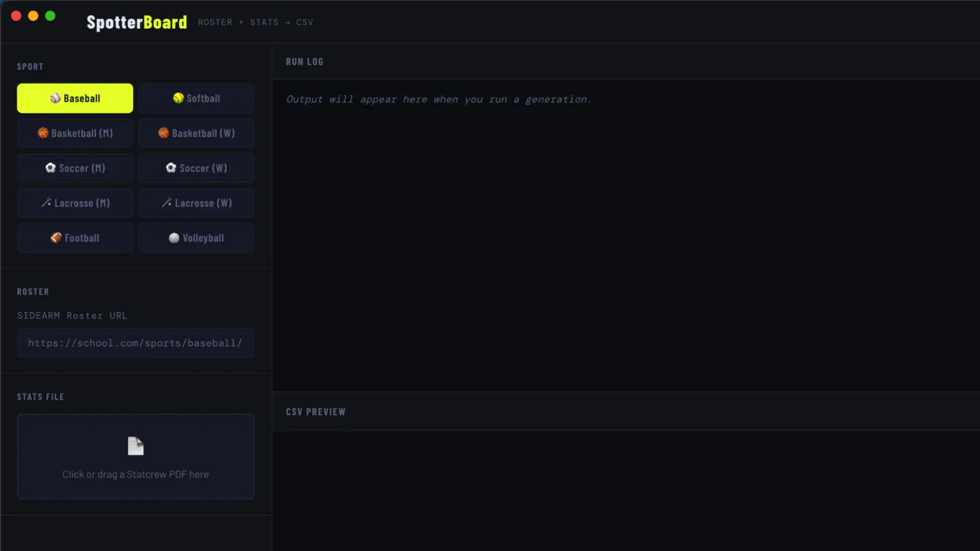The height and width of the screenshot is (551, 980).
Task: Pick the Basketball (W) sport button
Action: [196, 133]
